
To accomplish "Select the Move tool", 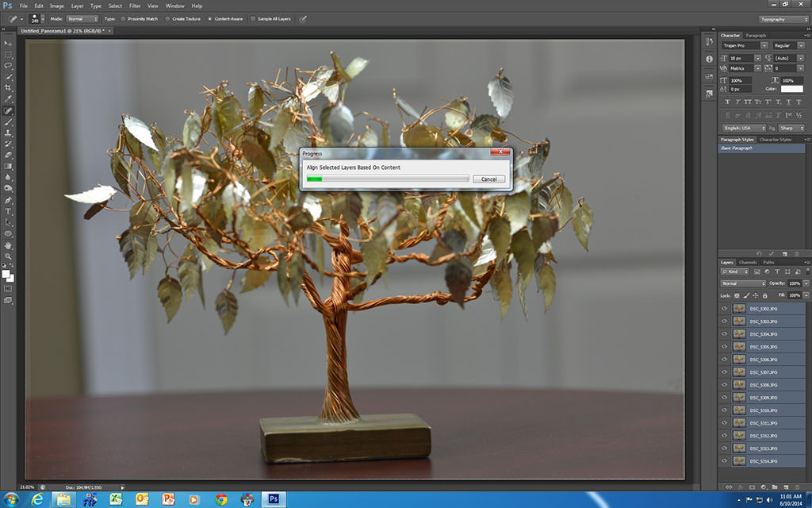I will tap(8, 44).
